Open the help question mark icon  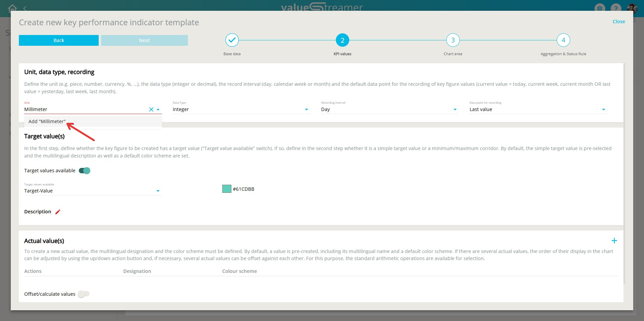616,8
